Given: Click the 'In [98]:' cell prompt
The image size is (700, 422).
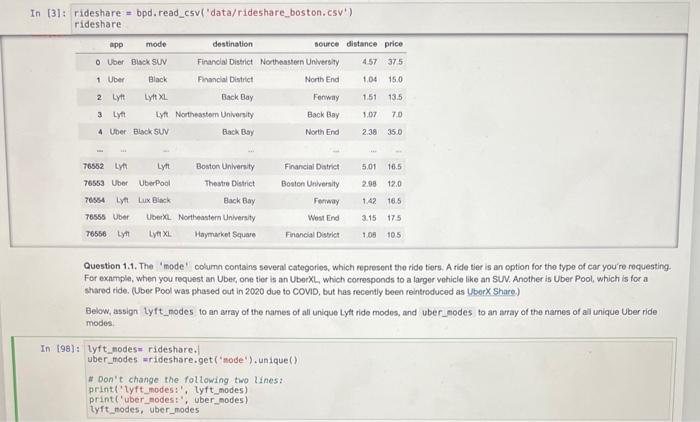Looking at the screenshot, I should point(60,348).
